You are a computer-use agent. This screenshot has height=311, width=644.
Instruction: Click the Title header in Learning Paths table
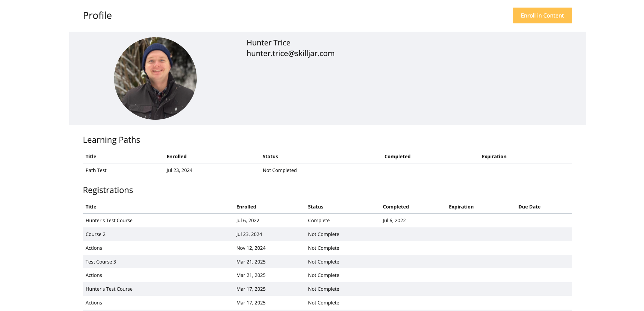point(91,157)
